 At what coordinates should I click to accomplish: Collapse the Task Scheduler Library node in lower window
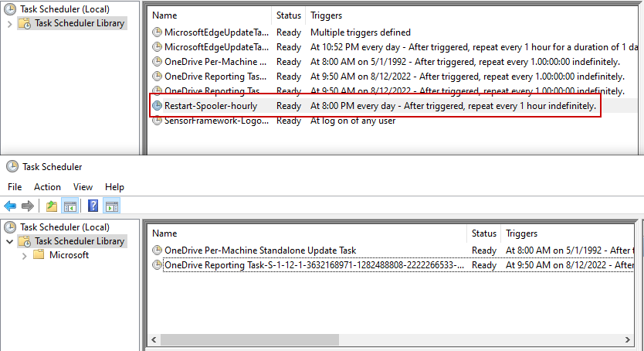click(9, 241)
